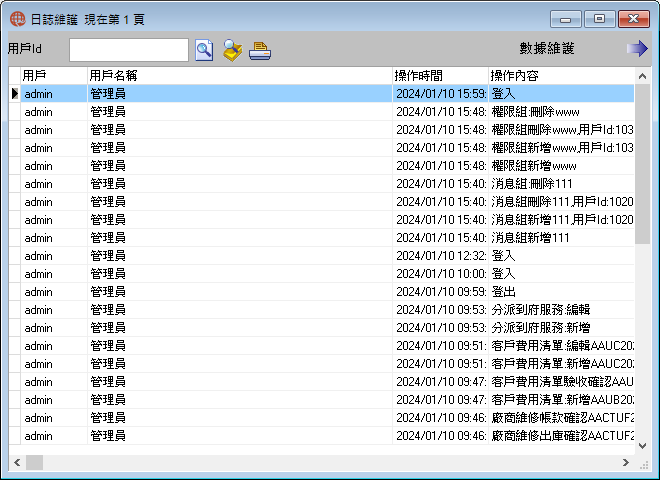The height and width of the screenshot is (480, 660).
Task: Sort by the 用戶 column header
Action: [54, 76]
